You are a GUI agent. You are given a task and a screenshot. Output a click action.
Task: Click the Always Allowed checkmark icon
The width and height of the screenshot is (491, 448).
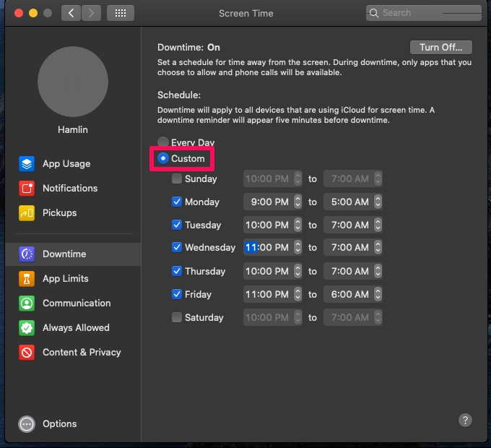tap(27, 328)
